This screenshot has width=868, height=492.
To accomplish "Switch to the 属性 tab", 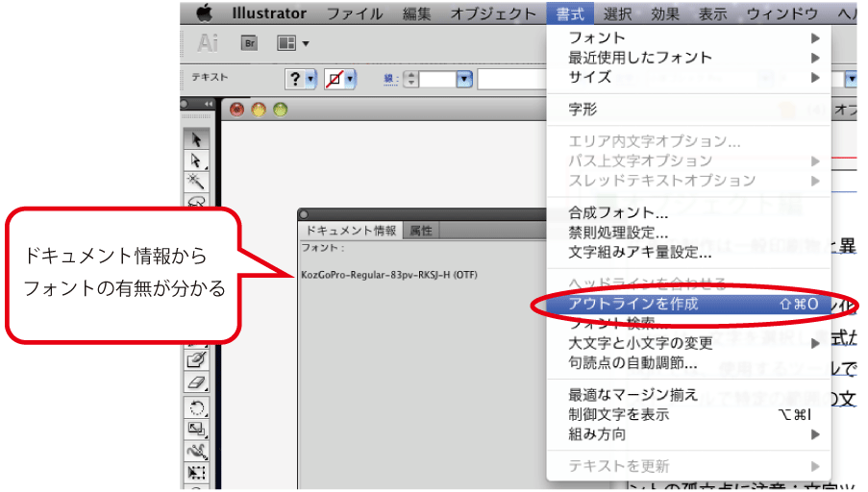I will (421, 230).
